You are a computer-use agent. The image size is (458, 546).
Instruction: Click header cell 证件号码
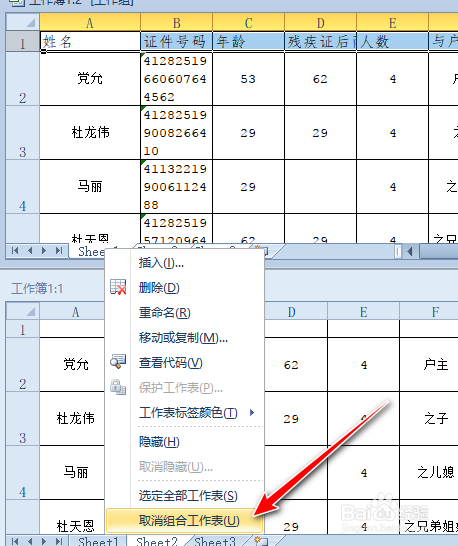point(177,41)
